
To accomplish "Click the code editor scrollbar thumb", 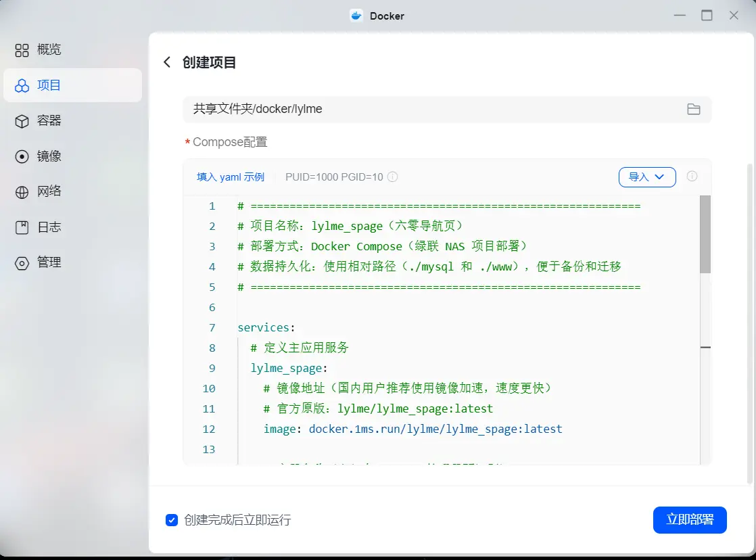I will tap(705, 234).
